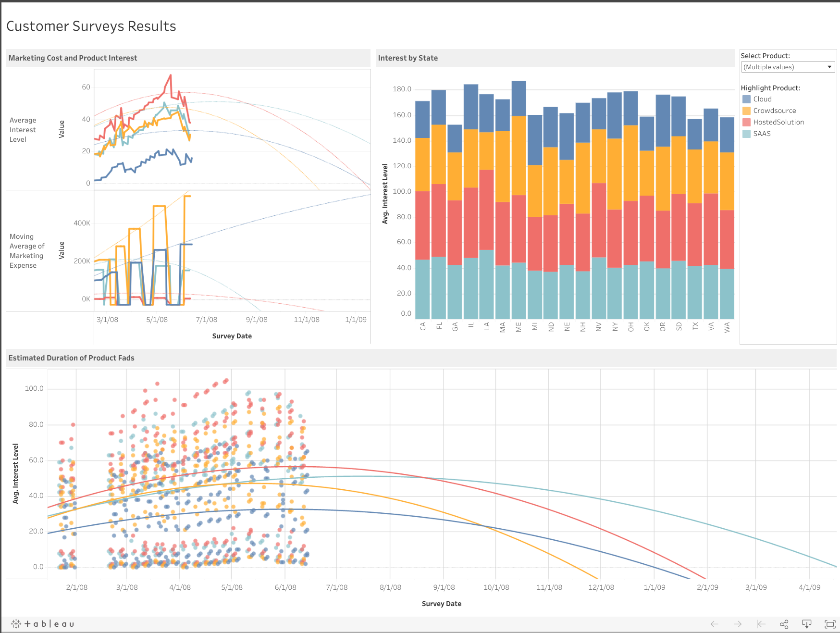Viewport: 840px width, 633px height.
Task: Click the Avg. Interest Level axis title of state chart
Action: pyautogui.click(x=385, y=194)
